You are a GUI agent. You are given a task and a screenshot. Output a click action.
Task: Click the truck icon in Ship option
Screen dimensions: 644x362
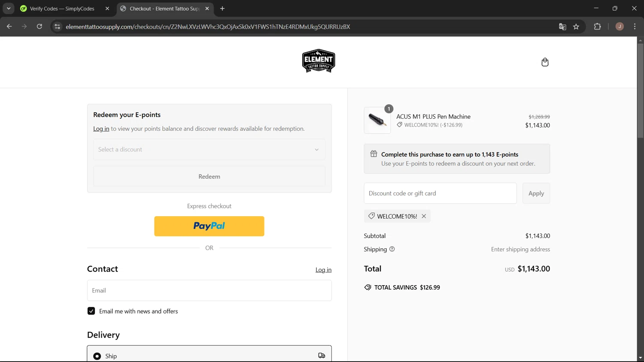click(x=322, y=356)
